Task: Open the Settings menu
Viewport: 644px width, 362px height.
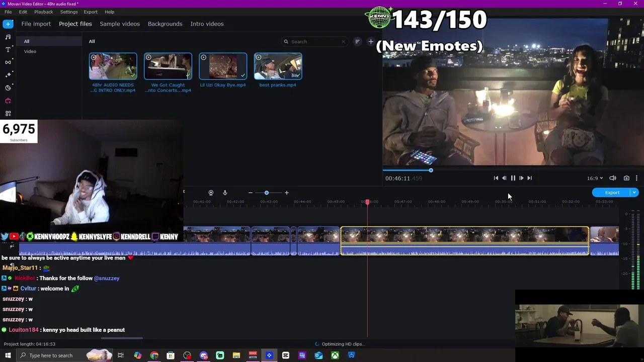Action: tap(69, 12)
